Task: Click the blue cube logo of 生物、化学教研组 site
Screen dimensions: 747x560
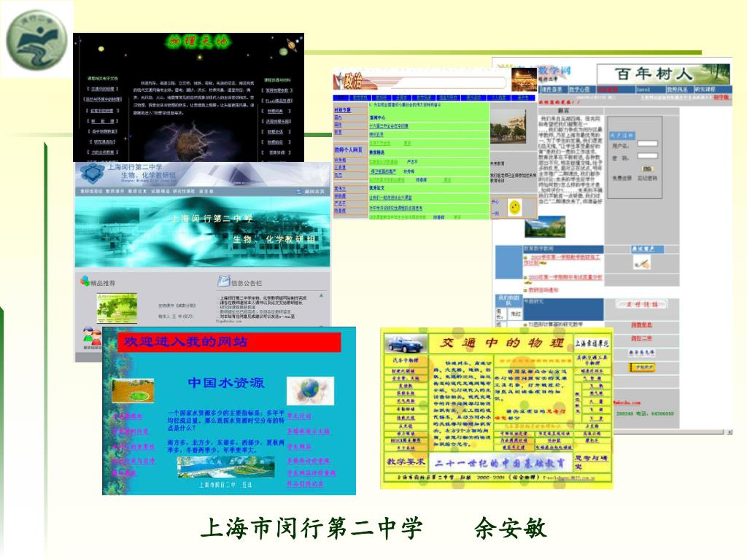Action: click(x=93, y=172)
